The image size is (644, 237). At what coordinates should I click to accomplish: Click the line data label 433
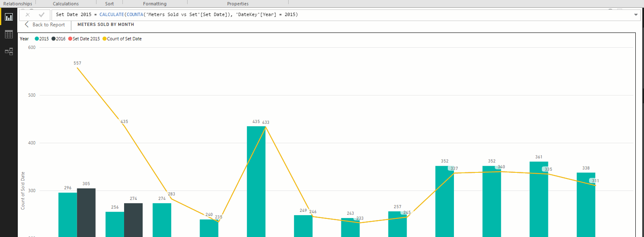point(266,122)
